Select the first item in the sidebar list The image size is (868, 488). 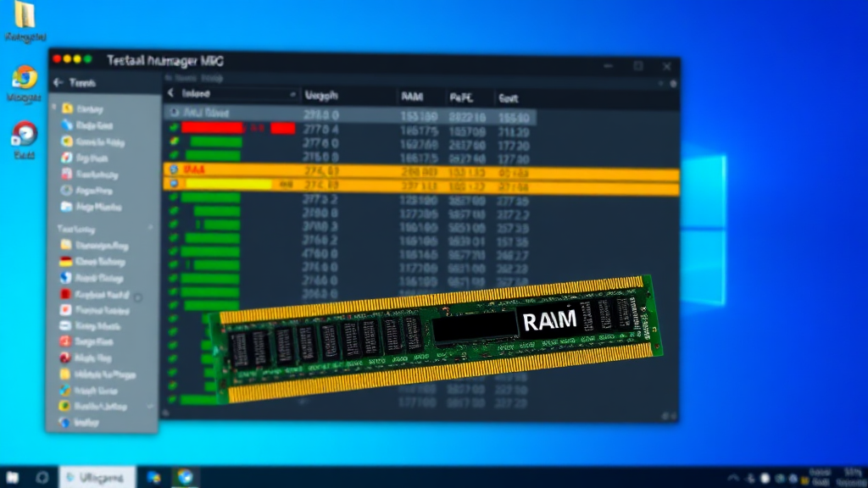tap(87, 108)
